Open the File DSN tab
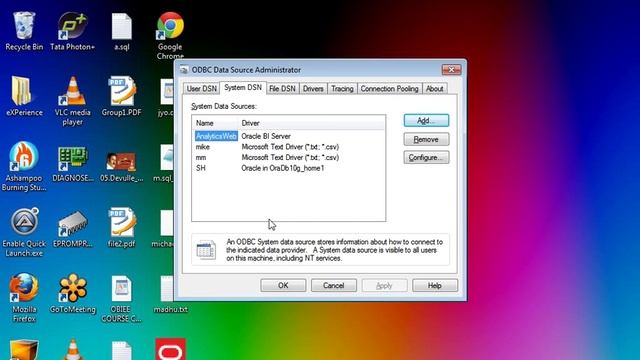The image size is (640, 360). pyautogui.click(x=282, y=89)
